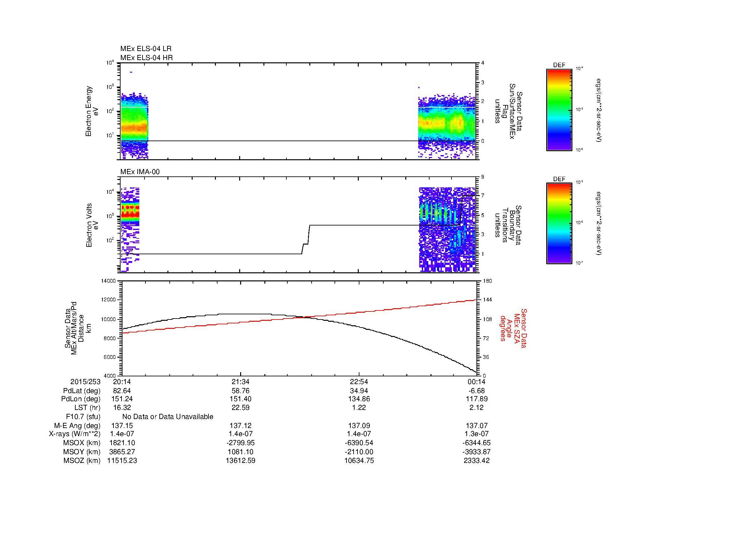Click the lower DEF color bar
Image resolution: width=756 pixels, height=534 pixels.
click(x=559, y=224)
